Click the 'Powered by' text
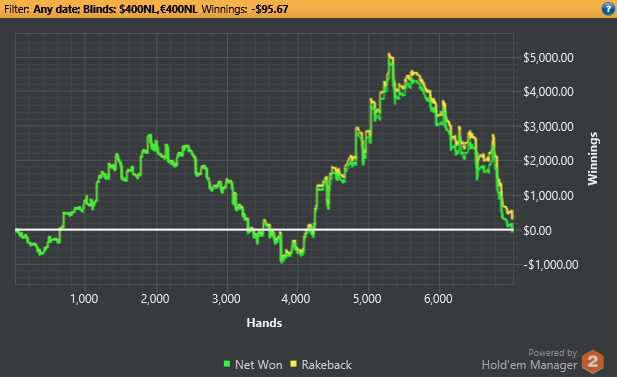 click(x=552, y=353)
